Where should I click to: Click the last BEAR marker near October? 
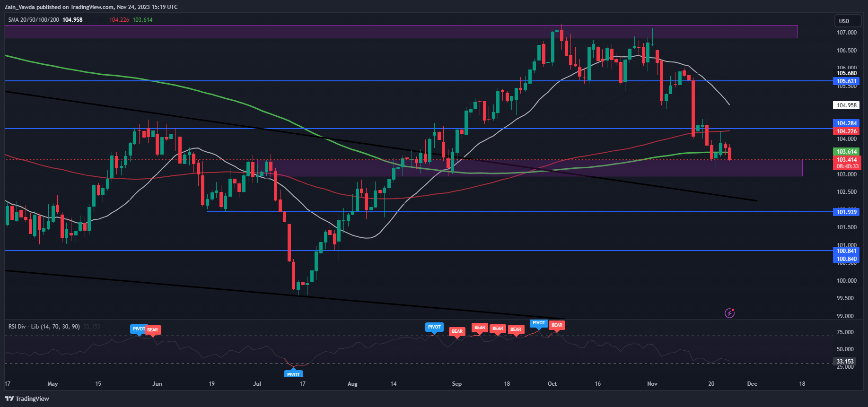coord(557,325)
